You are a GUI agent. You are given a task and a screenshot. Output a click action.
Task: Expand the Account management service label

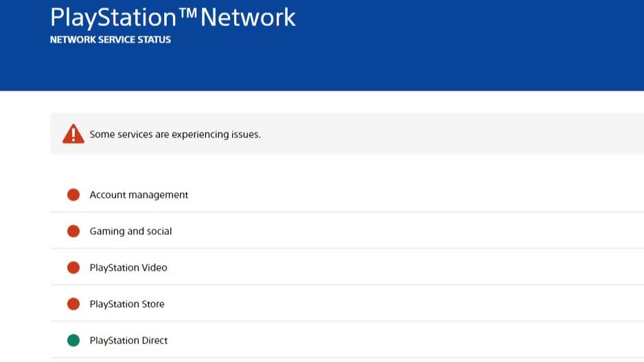tap(139, 195)
